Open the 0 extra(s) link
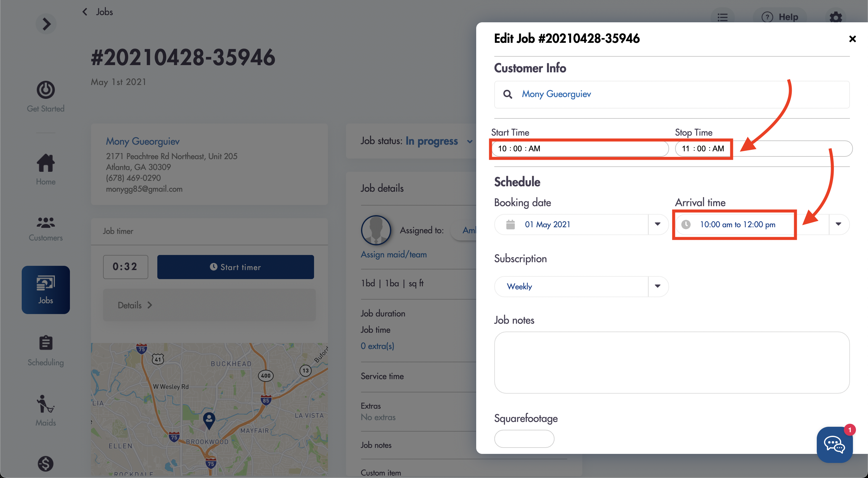Viewport: 868px width, 478px height. click(x=377, y=346)
